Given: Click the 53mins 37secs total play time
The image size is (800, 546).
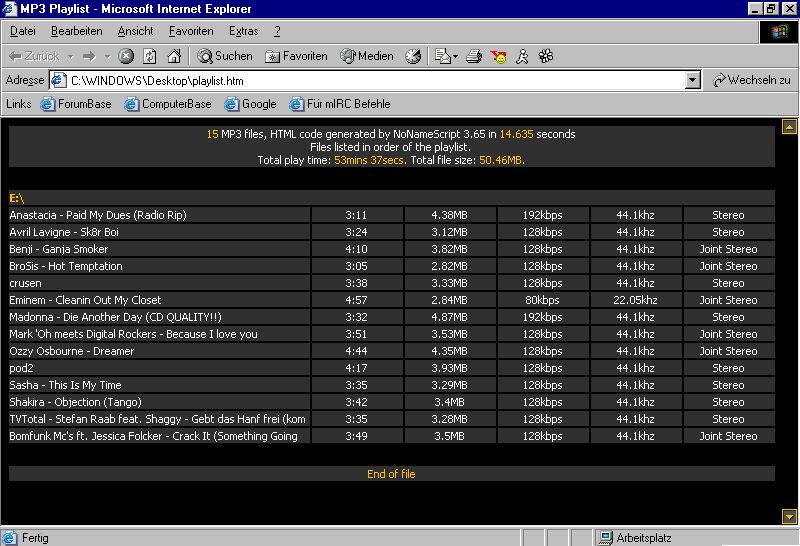Looking at the screenshot, I should click(369, 160).
